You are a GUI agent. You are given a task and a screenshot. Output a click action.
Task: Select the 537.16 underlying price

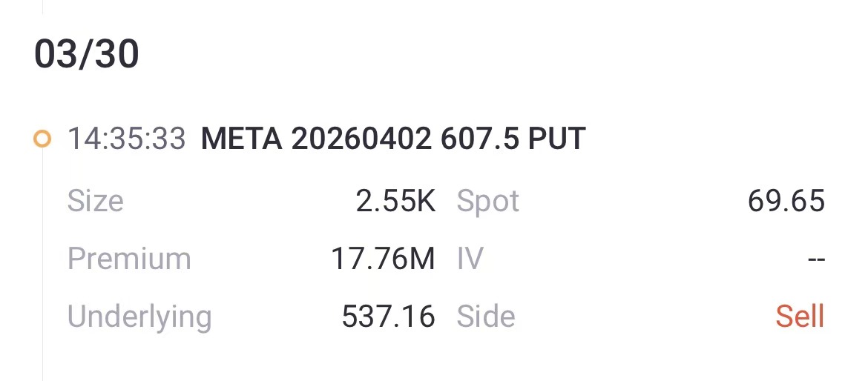click(x=388, y=317)
